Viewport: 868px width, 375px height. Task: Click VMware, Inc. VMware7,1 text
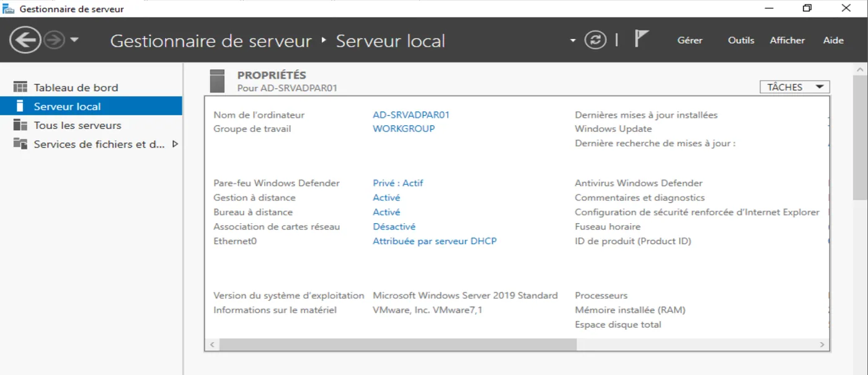[x=427, y=310]
